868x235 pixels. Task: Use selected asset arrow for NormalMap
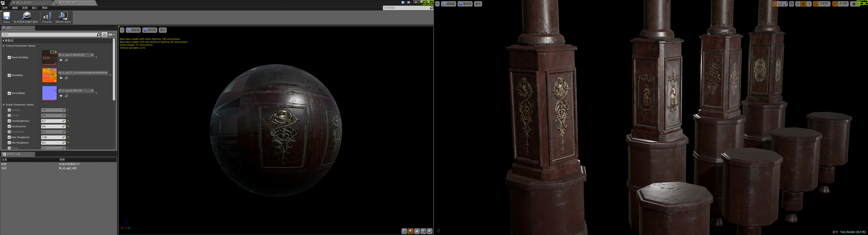pyautogui.click(x=61, y=96)
